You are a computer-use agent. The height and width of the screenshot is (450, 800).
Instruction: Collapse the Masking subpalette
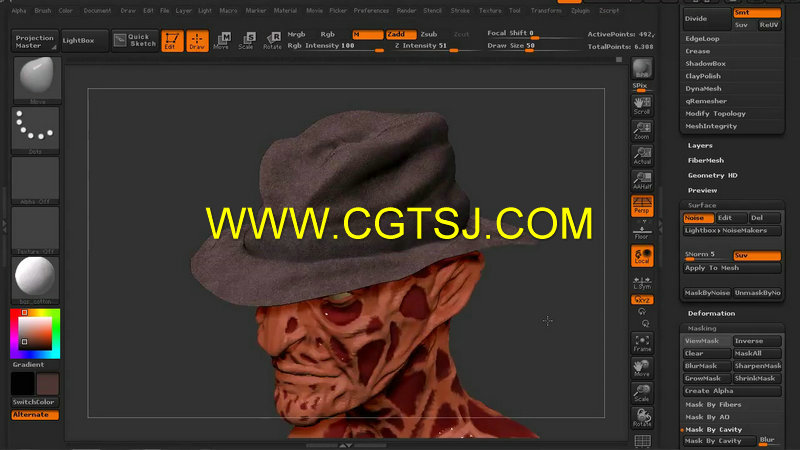pos(702,328)
